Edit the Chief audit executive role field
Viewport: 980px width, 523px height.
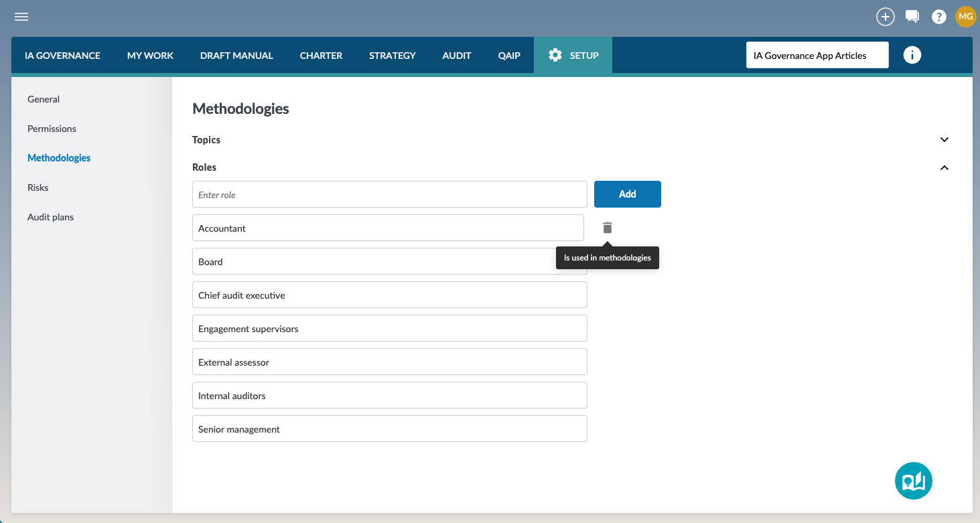(389, 295)
